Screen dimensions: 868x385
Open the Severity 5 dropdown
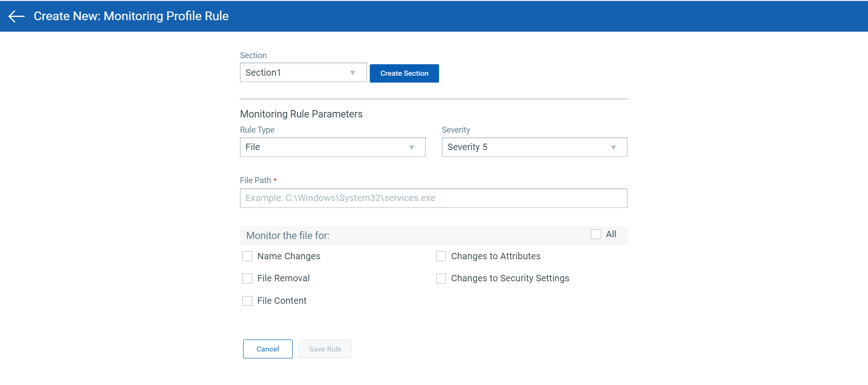(x=534, y=147)
